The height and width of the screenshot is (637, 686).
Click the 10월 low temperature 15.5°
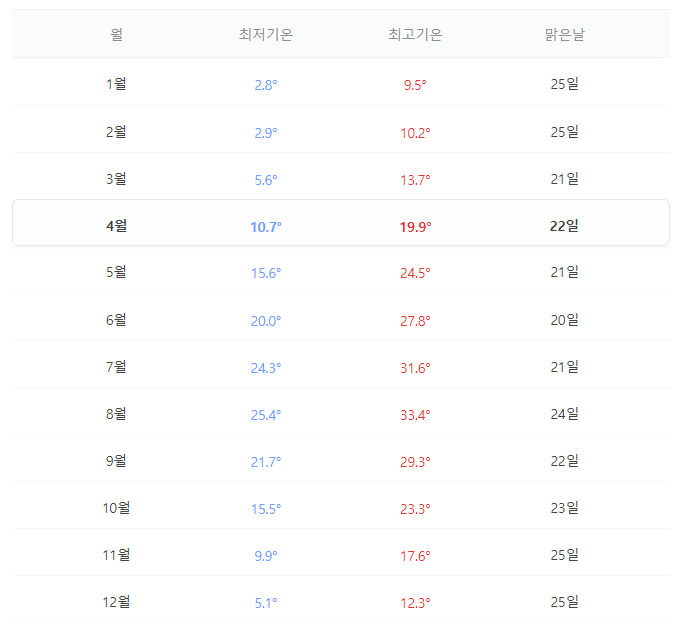pyautogui.click(x=266, y=509)
